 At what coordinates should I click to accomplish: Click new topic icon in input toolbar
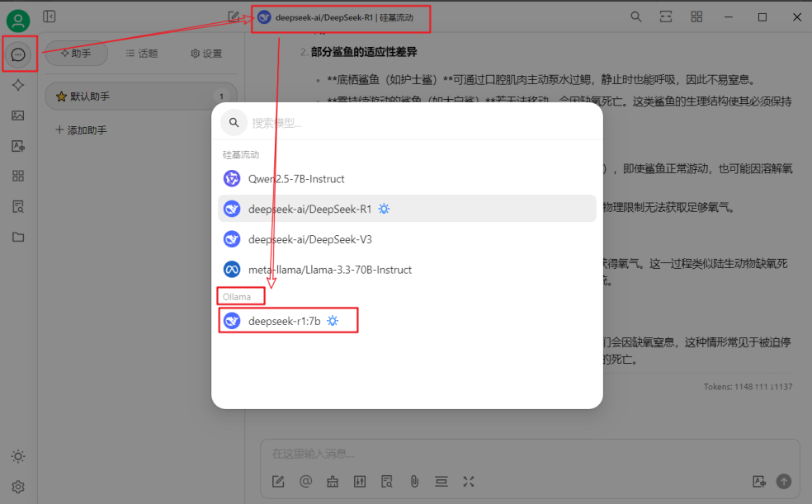tap(278, 482)
